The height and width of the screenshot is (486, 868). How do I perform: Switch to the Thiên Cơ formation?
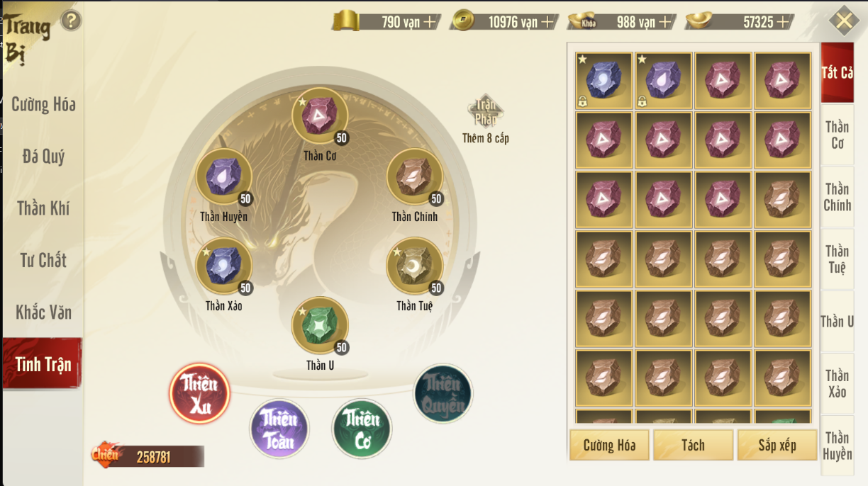(x=362, y=429)
